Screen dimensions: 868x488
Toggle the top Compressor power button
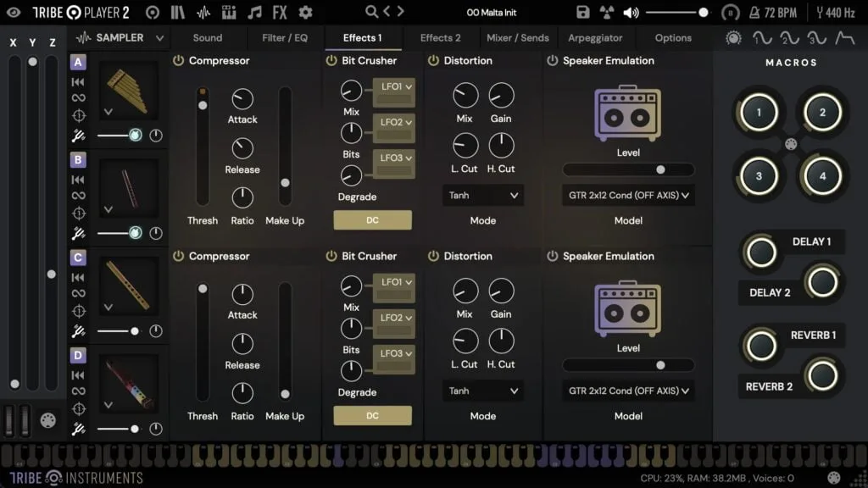178,61
